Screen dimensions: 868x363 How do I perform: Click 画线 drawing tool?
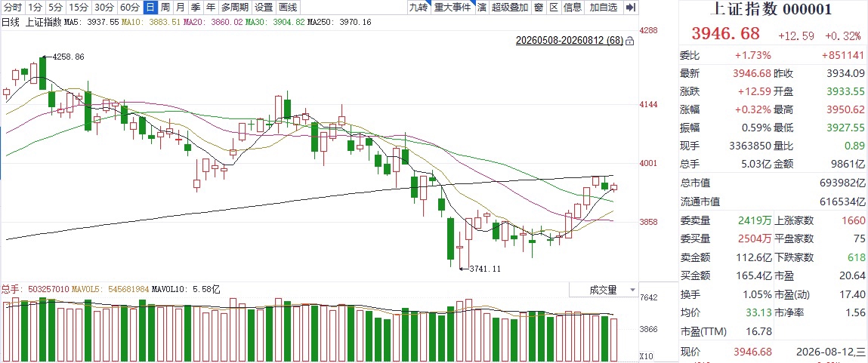click(x=287, y=8)
